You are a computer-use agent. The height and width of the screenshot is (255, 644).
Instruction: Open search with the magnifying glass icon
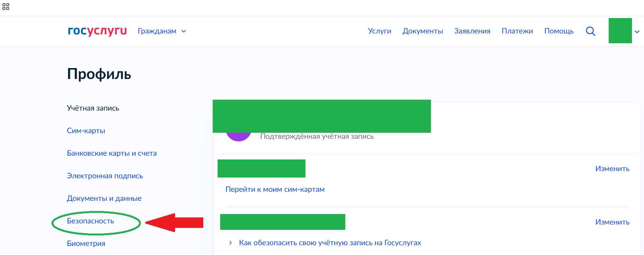click(590, 31)
